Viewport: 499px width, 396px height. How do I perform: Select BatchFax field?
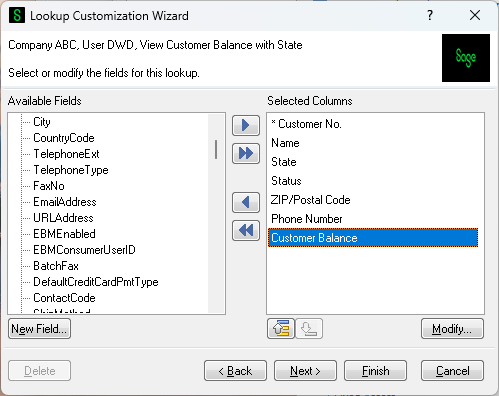(x=56, y=266)
